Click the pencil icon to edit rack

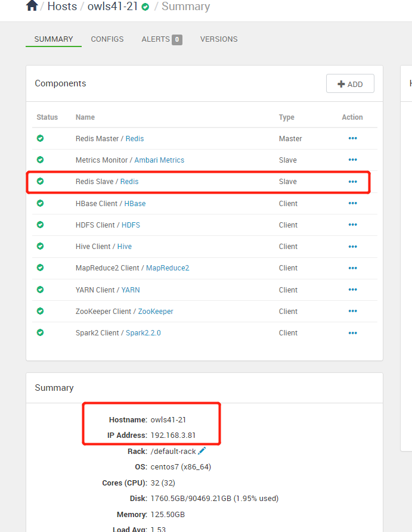point(202,451)
